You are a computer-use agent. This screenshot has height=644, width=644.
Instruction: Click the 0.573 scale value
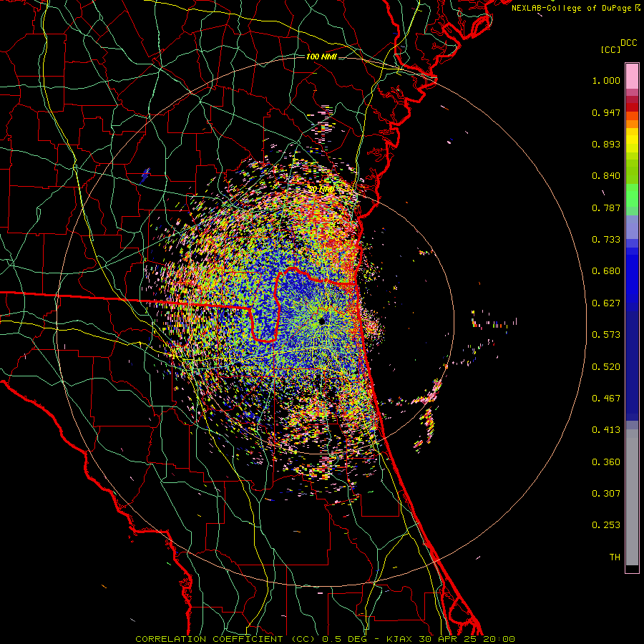coord(606,335)
